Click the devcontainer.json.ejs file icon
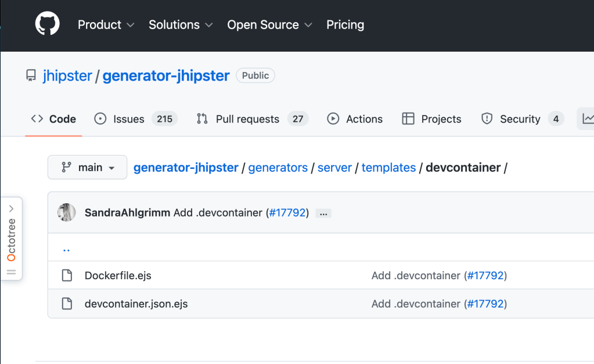 point(67,304)
